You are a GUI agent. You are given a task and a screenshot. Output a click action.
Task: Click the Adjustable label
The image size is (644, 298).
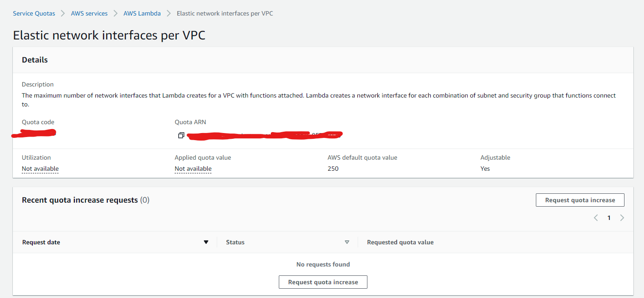pyautogui.click(x=495, y=157)
